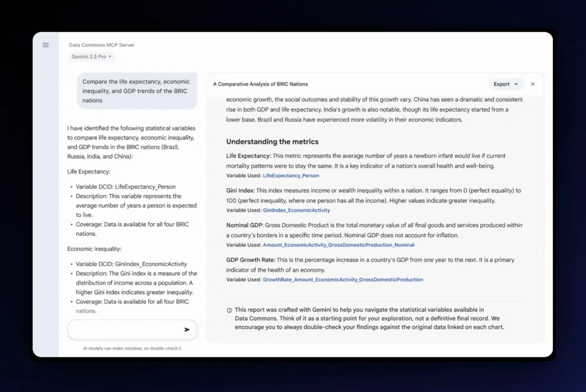Expand the model selector chevron

pos(110,56)
